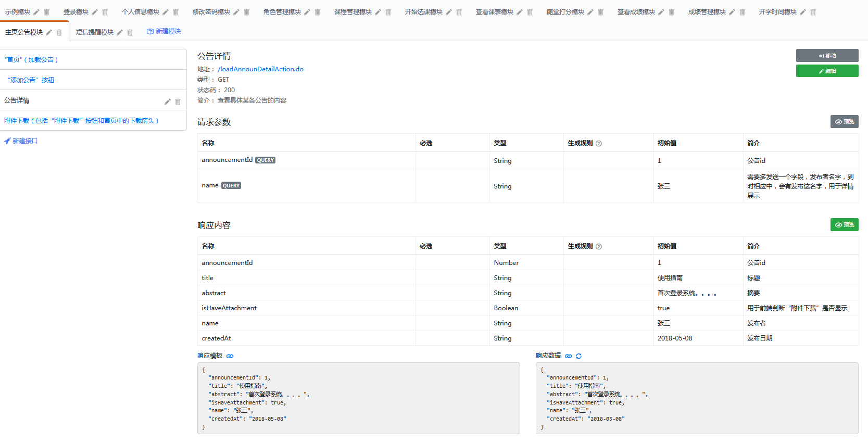Delete the 开始选课模块 module
Screen dimensions: 868x443
[x=459, y=12]
